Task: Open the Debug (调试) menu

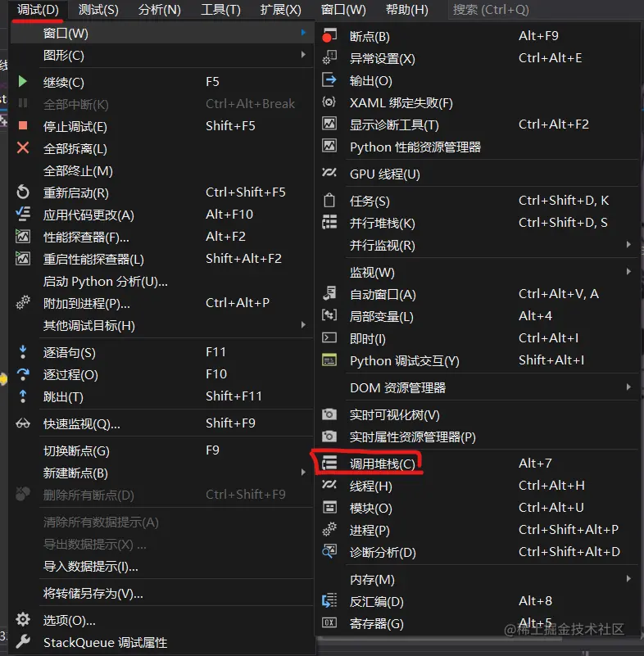Action: (x=38, y=10)
